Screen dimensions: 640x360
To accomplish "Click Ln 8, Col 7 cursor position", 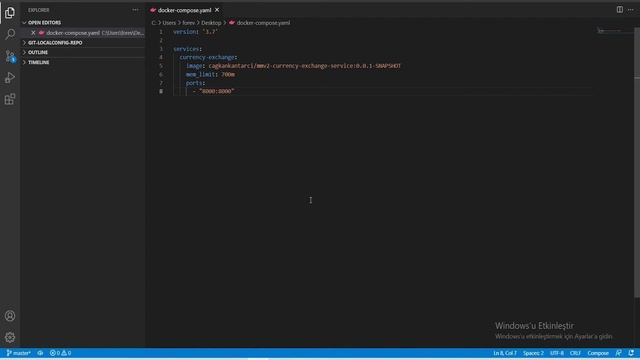I will tap(505, 353).
